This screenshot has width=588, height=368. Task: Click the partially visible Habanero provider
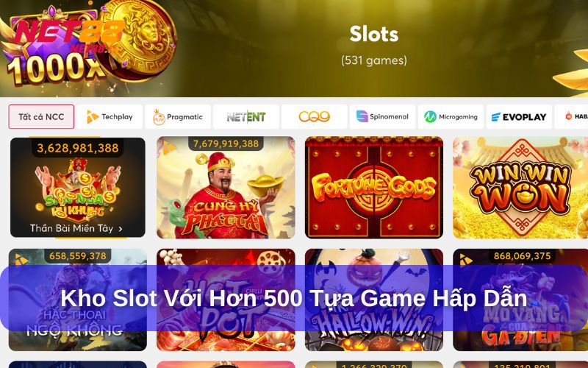pyautogui.click(x=572, y=117)
